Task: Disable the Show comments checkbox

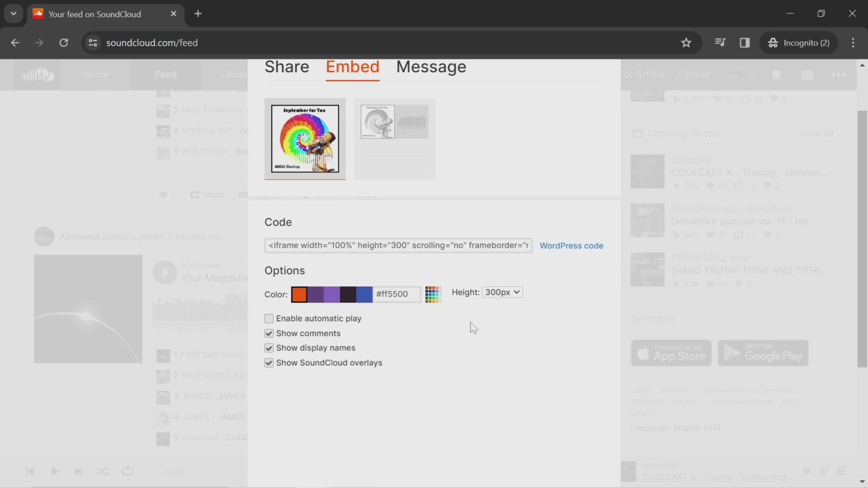Action: click(x=268, y=333)
